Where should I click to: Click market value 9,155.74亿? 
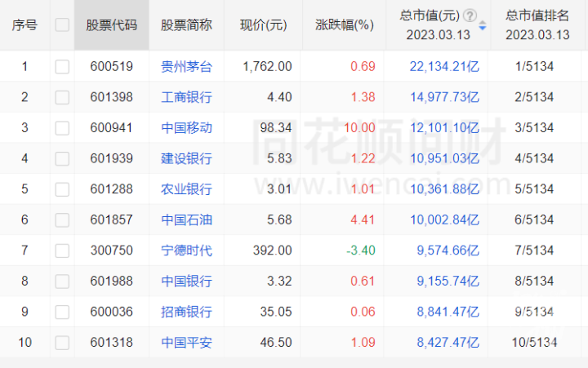click(x=448, y=282)
